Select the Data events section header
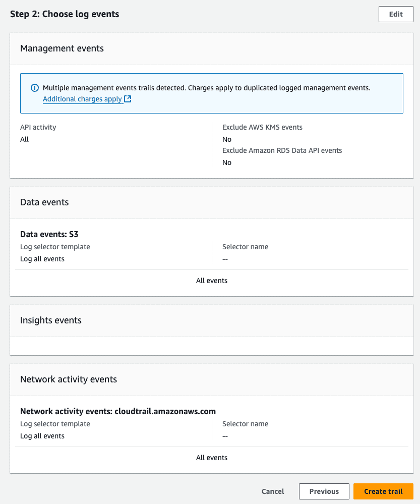420x504 pixels. tap(44, 202)
